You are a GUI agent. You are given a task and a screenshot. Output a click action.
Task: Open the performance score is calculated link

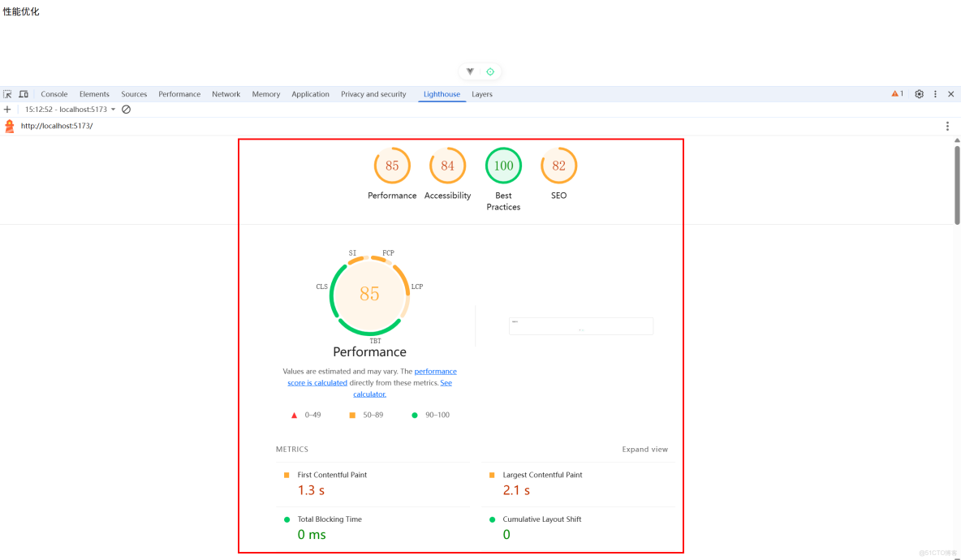[x=436, y=371]
